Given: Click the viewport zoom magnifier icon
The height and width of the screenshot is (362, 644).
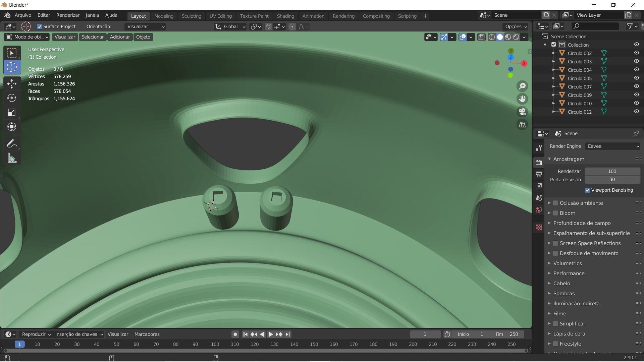Looking at the screenshot, I should (522, 86).
